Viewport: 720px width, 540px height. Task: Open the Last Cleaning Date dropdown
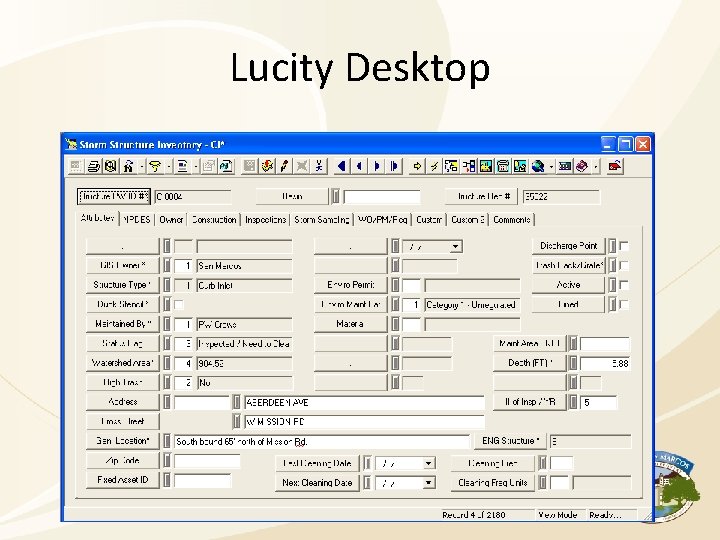(x=428, y=463)
